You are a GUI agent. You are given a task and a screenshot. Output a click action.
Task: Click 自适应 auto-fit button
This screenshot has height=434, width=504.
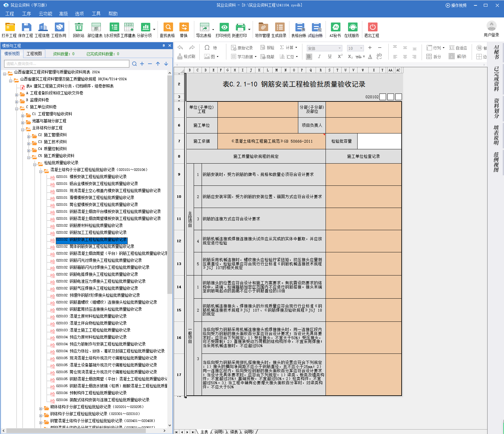point(458,48)
